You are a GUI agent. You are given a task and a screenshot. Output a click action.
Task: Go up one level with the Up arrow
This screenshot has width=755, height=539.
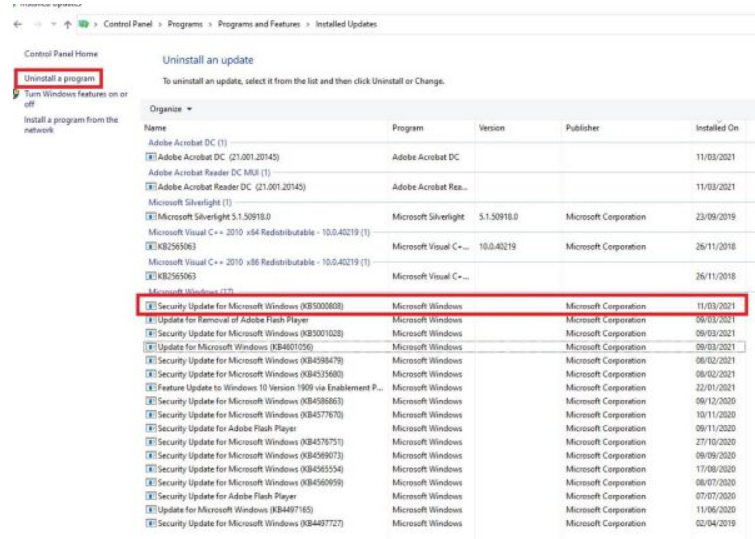[x=67, y=24]
